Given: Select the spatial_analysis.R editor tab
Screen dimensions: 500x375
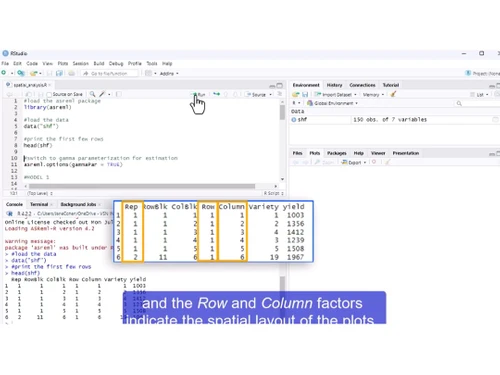Looking at the screenshot, I should [x=30, y=85].
